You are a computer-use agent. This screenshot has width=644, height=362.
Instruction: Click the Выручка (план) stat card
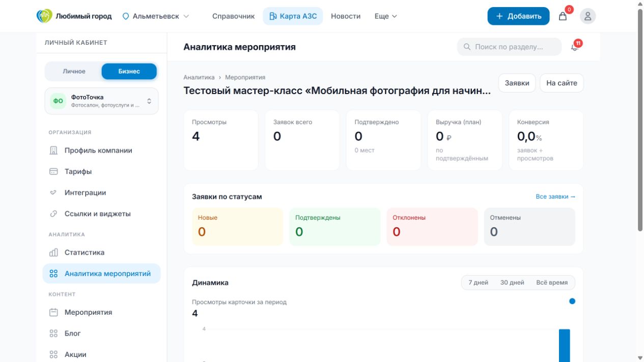[465, 140]
